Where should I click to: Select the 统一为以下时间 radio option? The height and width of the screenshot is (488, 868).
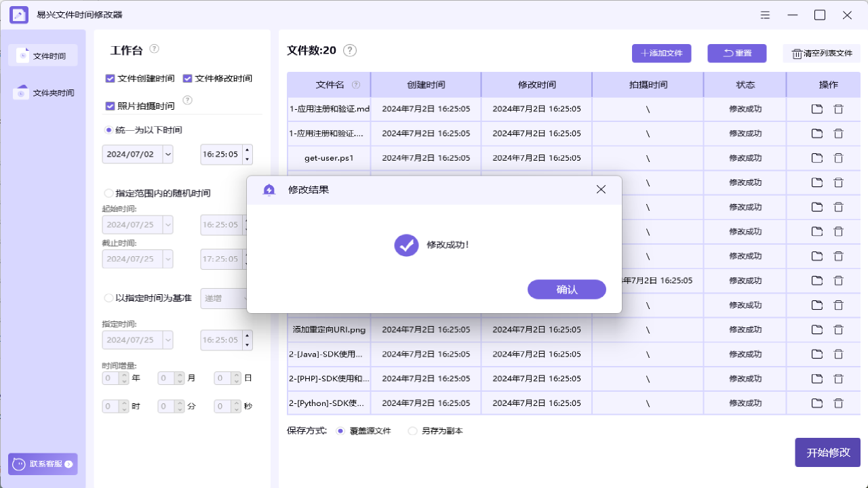[108, 129]
